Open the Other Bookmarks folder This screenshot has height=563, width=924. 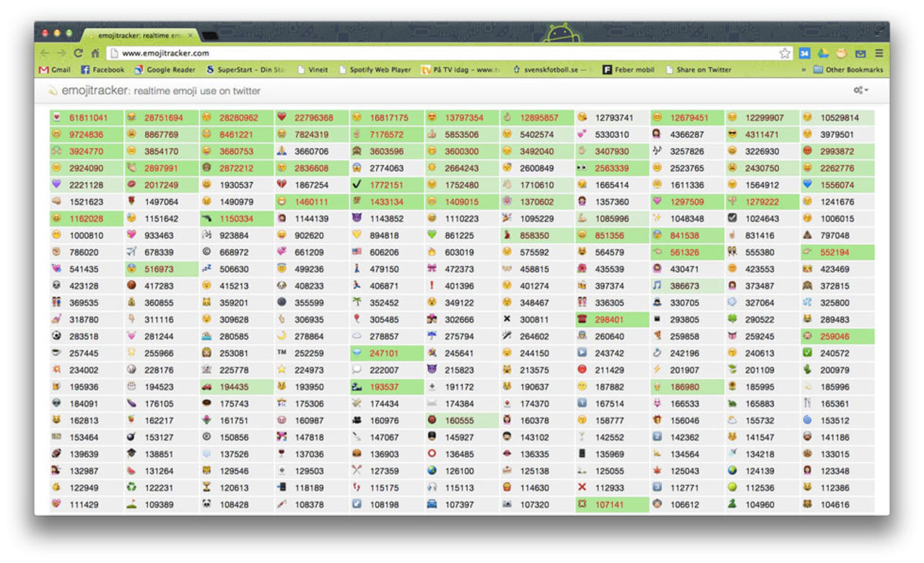click(x=848, y=70)
